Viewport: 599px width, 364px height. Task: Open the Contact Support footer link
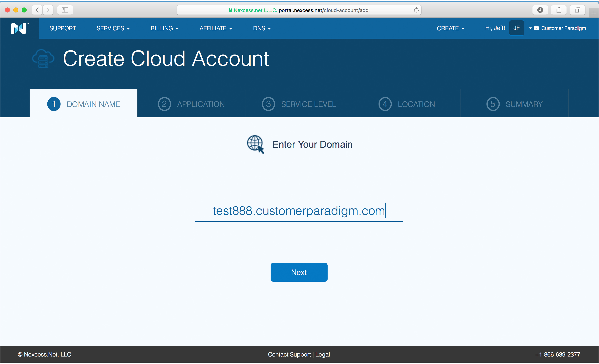289,354
